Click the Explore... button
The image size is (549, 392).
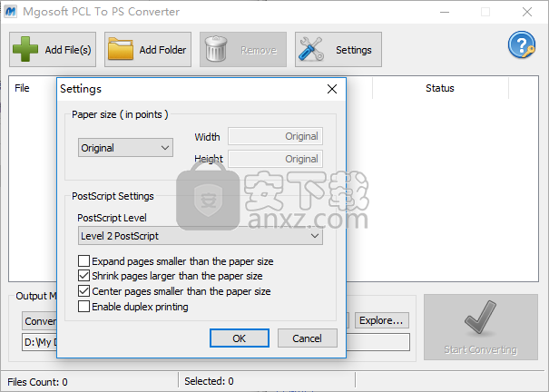[x=382, y=320]
